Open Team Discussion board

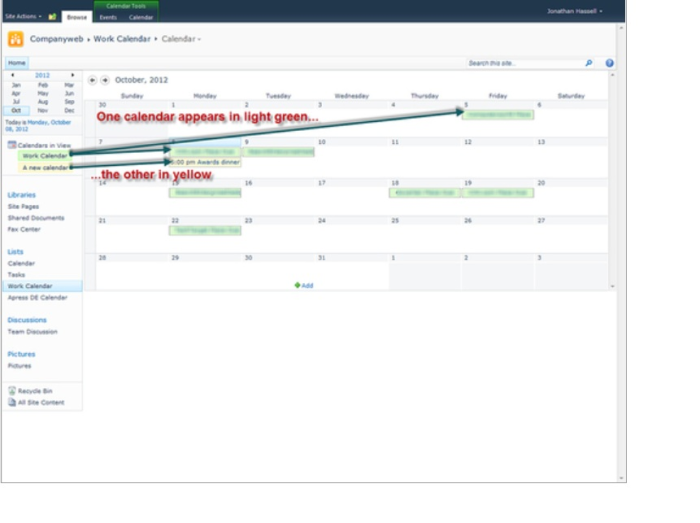click(32, 332)
